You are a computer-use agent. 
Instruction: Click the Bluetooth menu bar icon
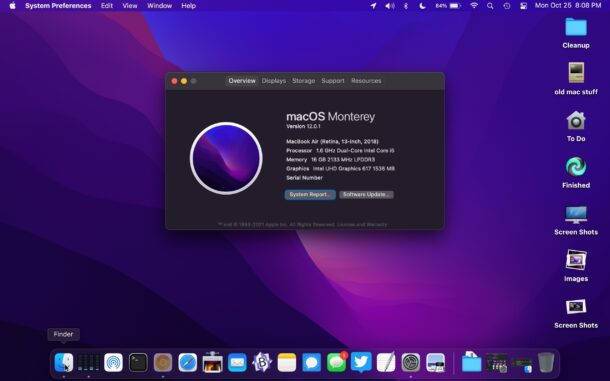tap(406, 6)
